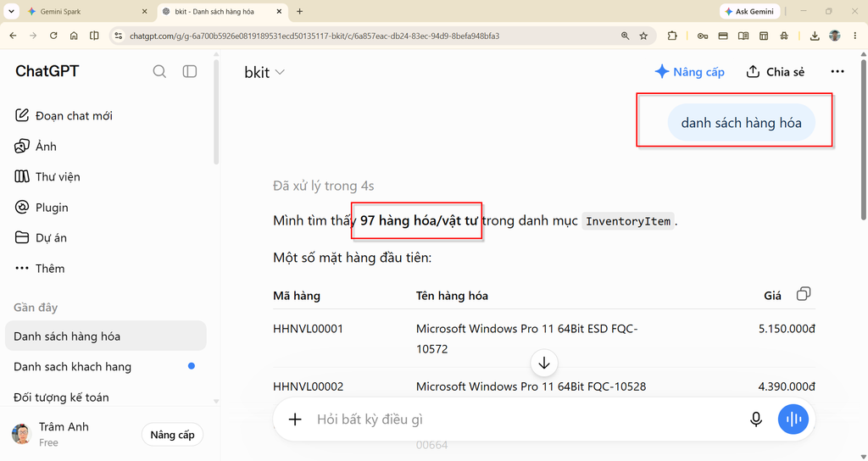The image size is (868, 461).
Task: Add an attachment with the plus icon
Action: (295, 419)
